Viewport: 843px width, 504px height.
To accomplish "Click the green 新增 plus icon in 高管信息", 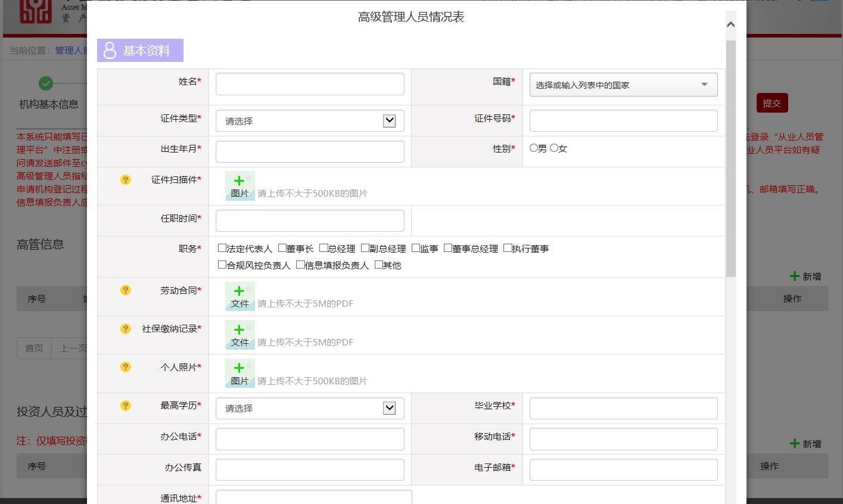I will (x=794, y=276).
